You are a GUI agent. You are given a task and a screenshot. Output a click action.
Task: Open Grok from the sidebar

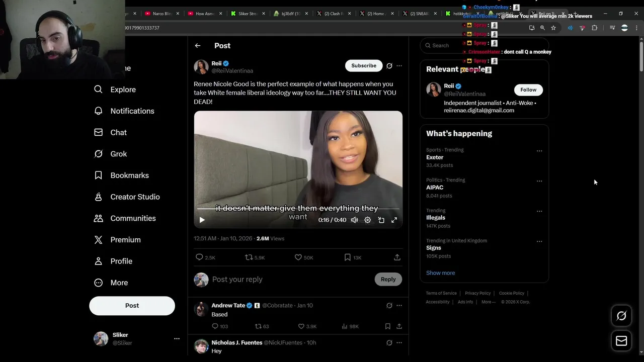111,154
